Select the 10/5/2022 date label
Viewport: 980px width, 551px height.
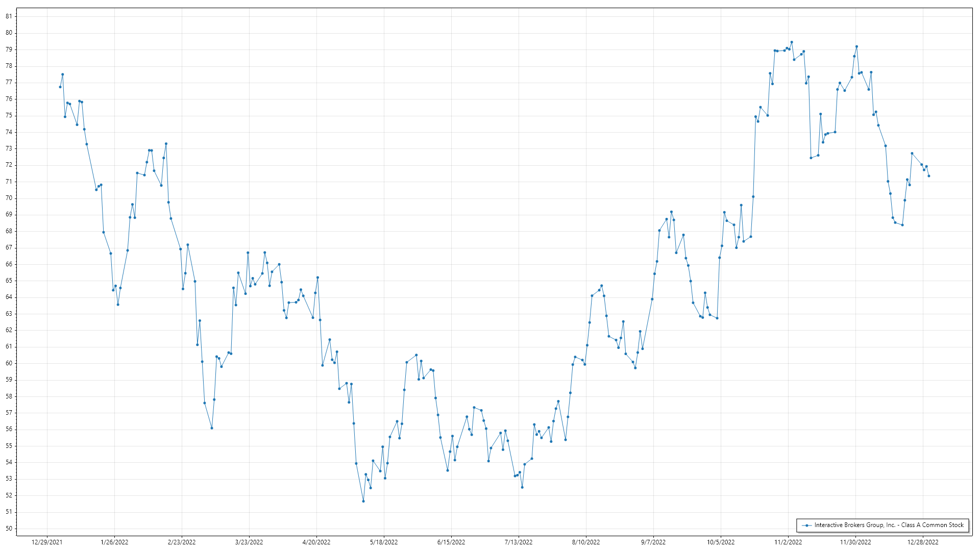click(x=721, y=542)
